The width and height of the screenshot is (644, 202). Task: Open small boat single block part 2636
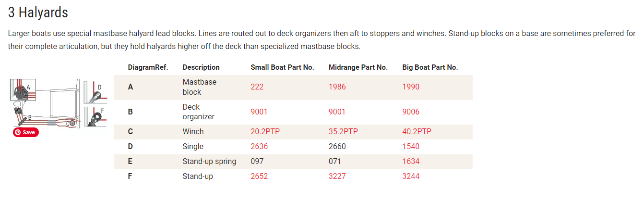[259, 147]
